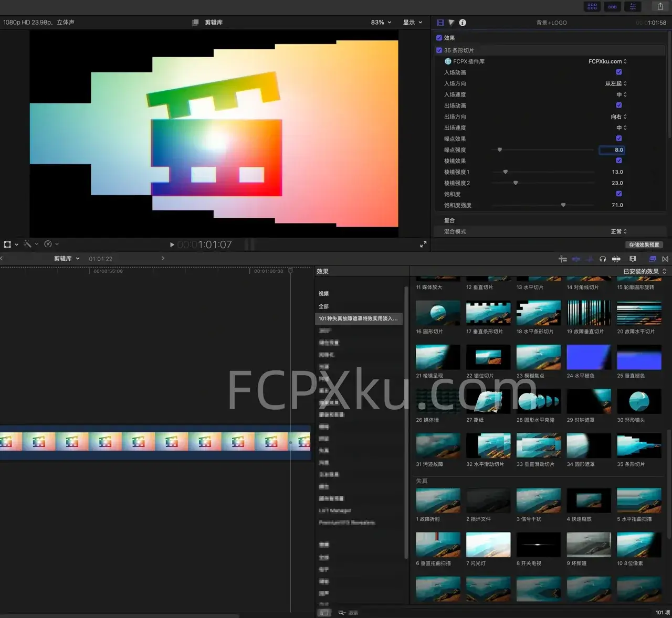Select the 34 圆形遮罩 effect thumbnail
Image resolution: width=672 pixels, height=618 pixels.
tap(589, 445)
